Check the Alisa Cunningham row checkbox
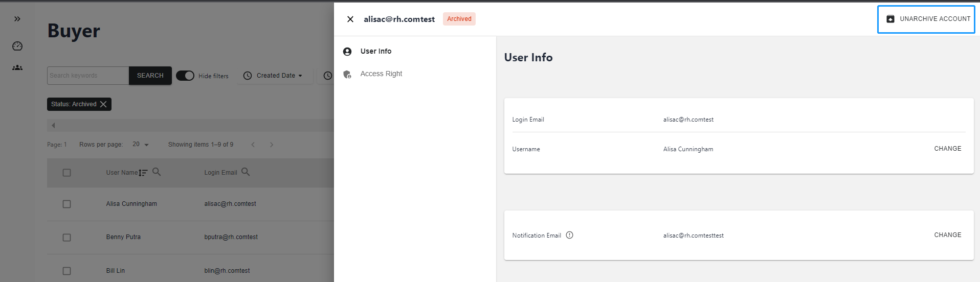980x282 pixels. pos(66,204)
